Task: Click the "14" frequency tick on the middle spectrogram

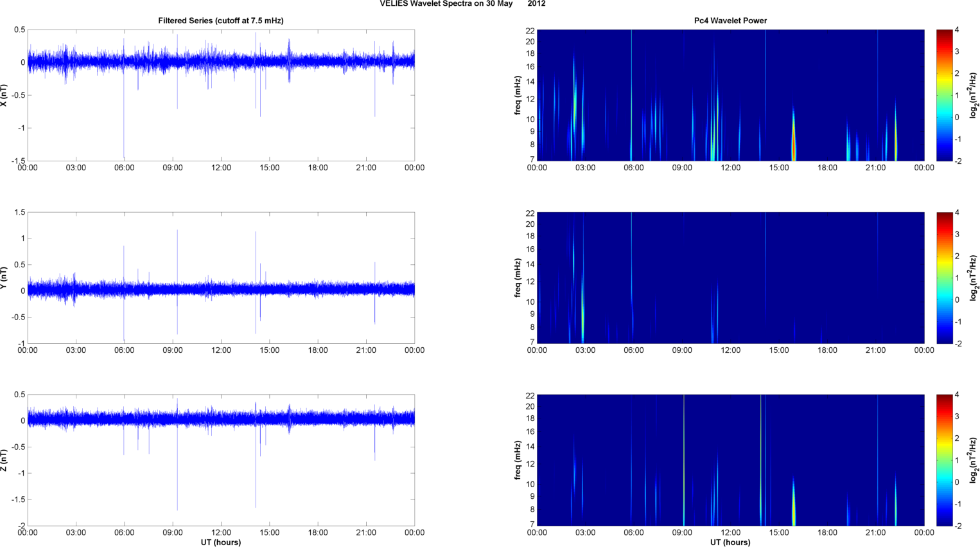Action: point(530,264)
